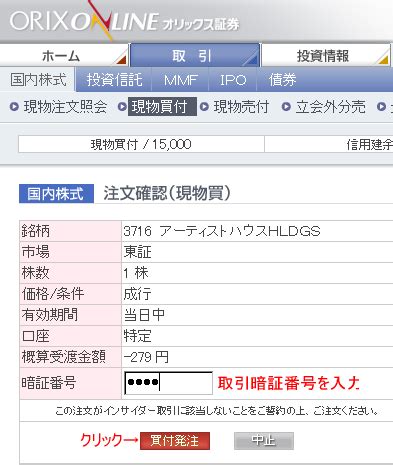The height and width of the screenshot is (465, 393).
Task: Select the 国内株式 sub-tab
Action: pos(38,79)
